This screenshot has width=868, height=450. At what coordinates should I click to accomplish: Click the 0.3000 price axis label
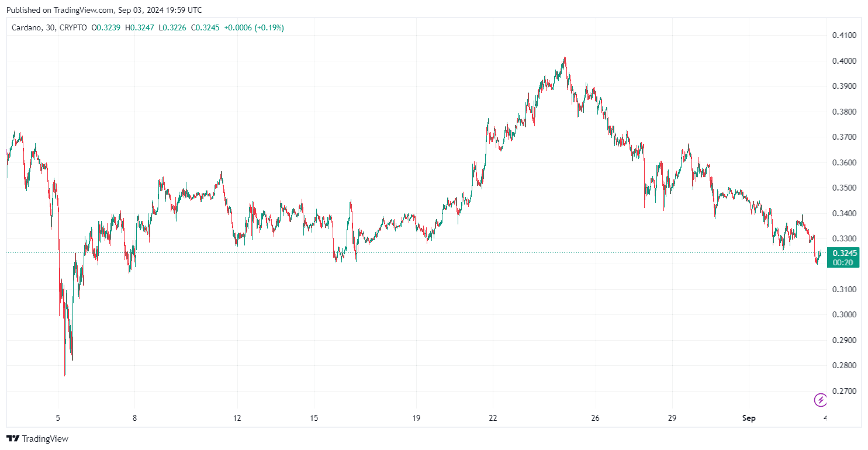844,314
